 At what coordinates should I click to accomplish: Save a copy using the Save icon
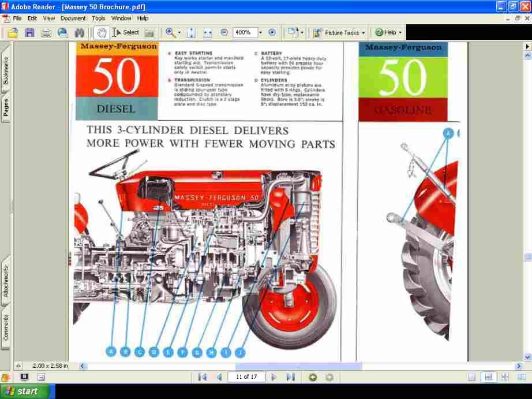[29, 32]
